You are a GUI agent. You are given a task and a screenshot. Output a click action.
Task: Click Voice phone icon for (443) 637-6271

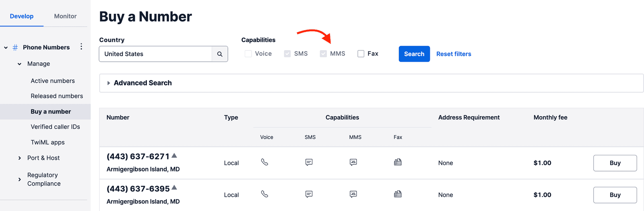point(264,162)
